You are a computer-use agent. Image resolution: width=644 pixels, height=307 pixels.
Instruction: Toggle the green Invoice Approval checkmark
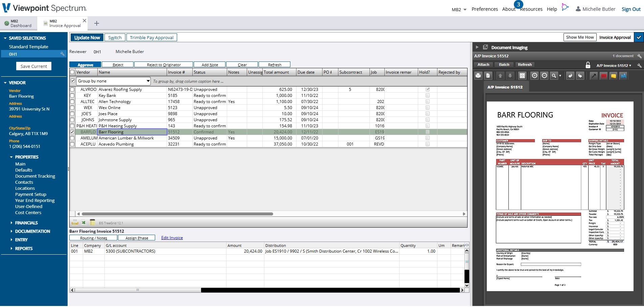(x=639, y=37)
